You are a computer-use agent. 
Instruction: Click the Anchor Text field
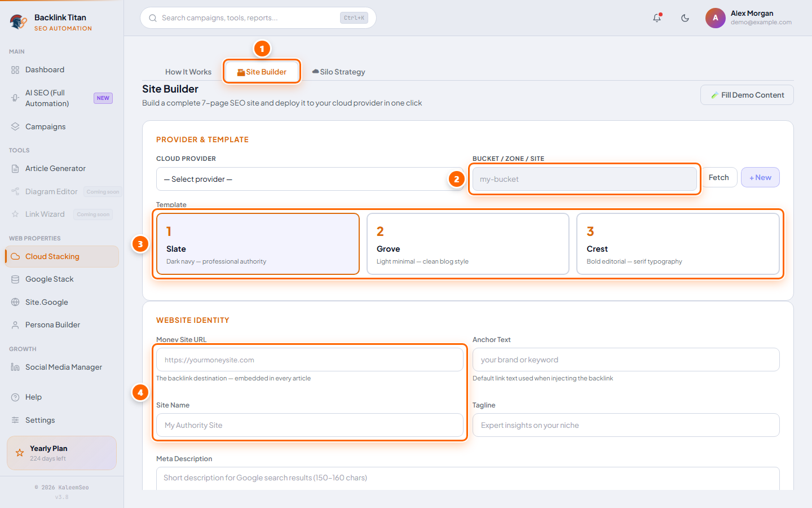(x=626, y=360)
